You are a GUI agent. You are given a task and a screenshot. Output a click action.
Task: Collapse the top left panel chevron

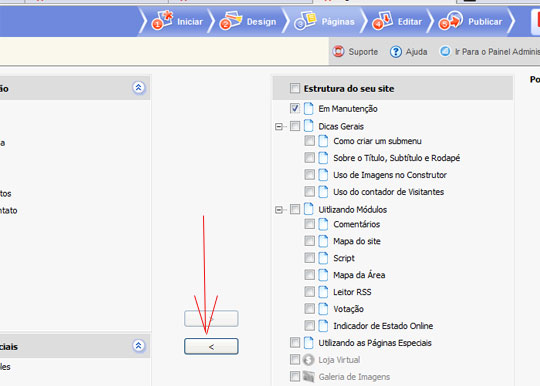(x=138, y=87)
